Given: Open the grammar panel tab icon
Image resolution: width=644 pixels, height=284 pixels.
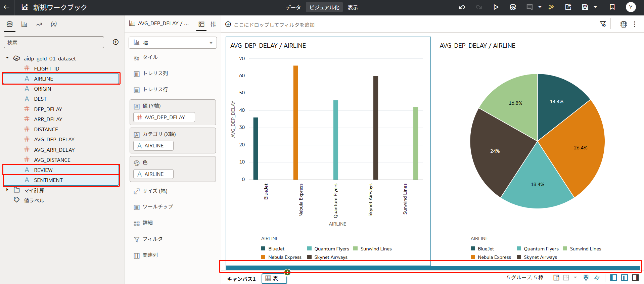Looking at the screenshot, I should point(201,24).
